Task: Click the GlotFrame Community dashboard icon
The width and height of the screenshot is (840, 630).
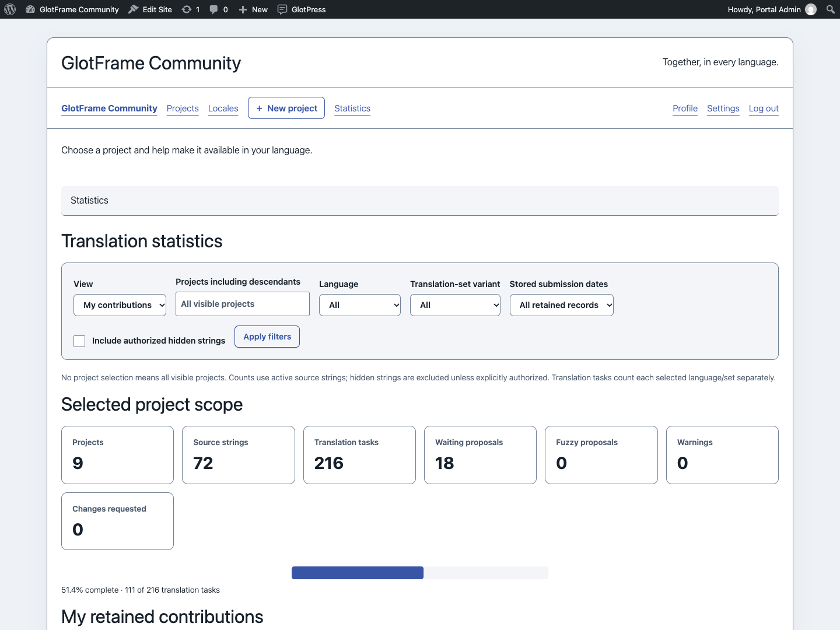Action: [30, 9]
